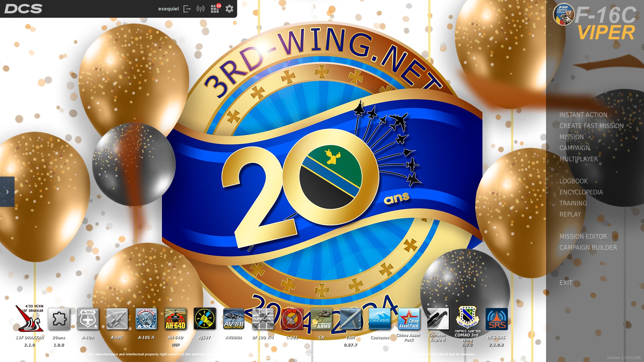Viewport: 644px width, 362px height.
Task: Open the LOGBOOK entry
Action: [573, 181]
